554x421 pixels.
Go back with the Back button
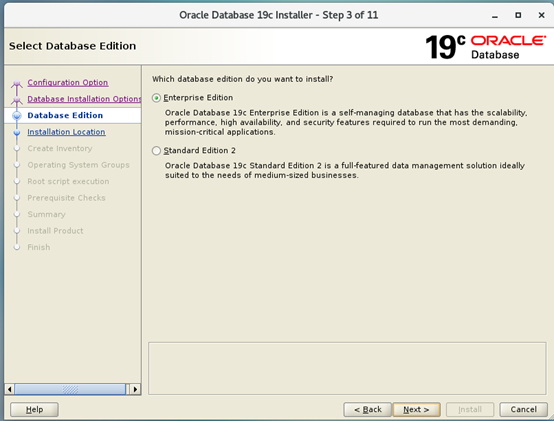coord(367,409)
